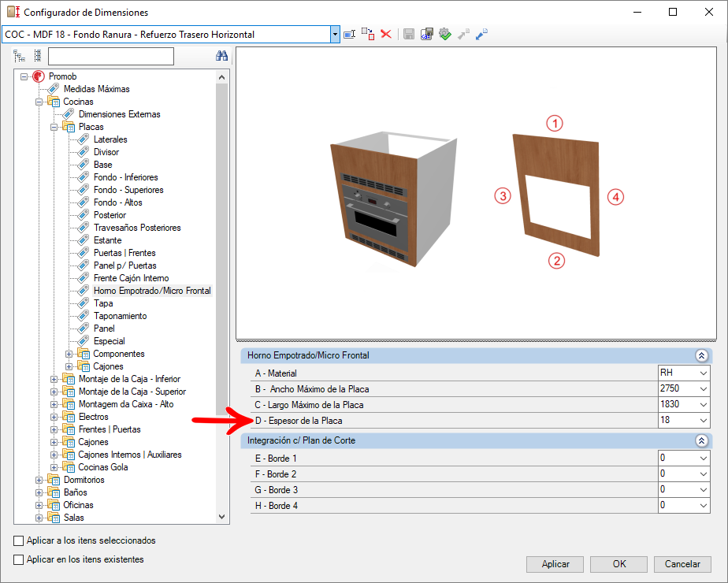This screenshot has height=583, width=728.
Task: Select Fondo - Inferiores
Action: (x=126, y=176)
